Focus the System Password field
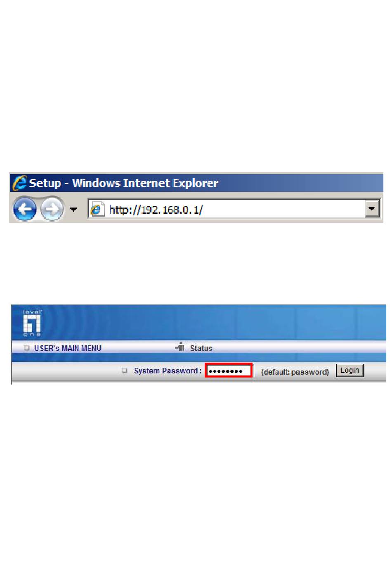This screenshot has width=392, height=583. coord(229,371)
